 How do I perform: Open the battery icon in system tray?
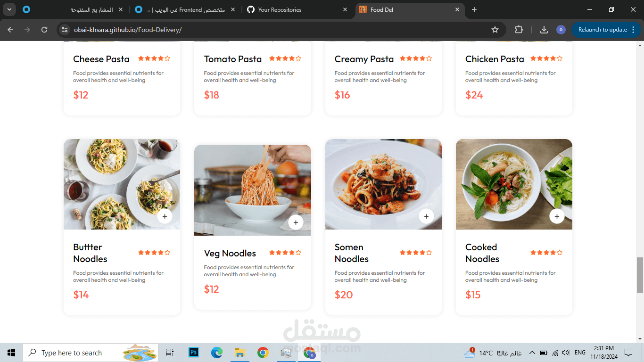coord(544,353)
